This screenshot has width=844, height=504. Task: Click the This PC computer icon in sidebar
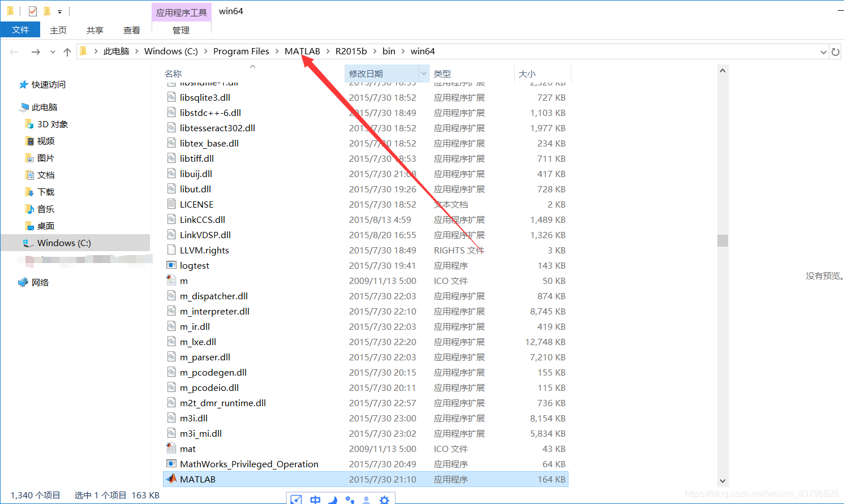click(24, 107)
